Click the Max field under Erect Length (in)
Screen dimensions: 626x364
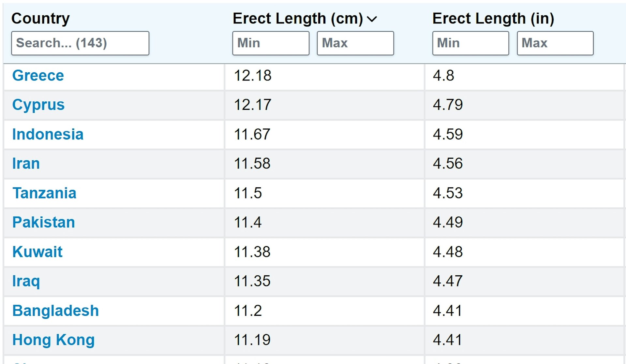tap(555, 43)
